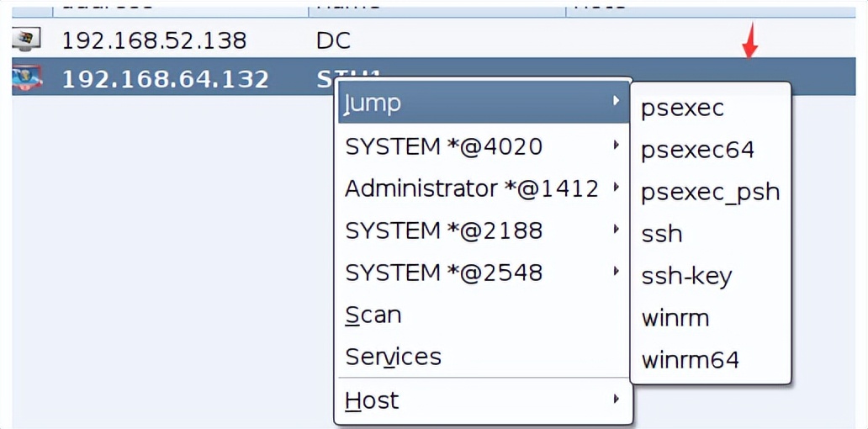Select ssh from the Jump submenu
Viewport: 868px width, 429px height.
[x=711, y=234]
